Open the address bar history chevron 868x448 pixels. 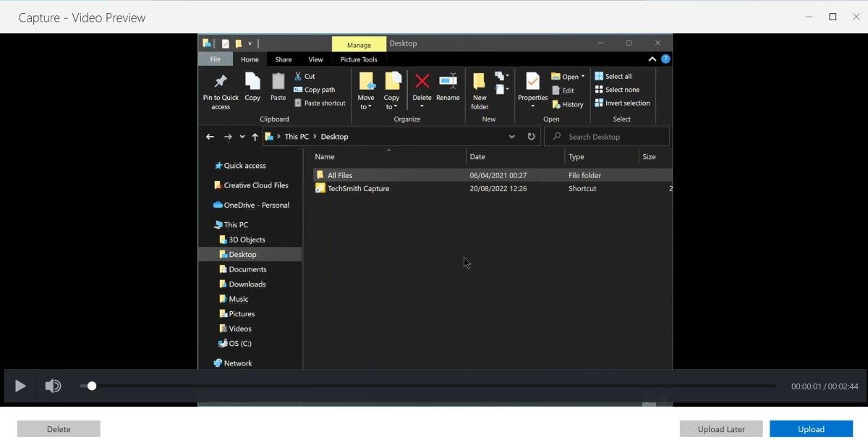(x=512, y=136)
